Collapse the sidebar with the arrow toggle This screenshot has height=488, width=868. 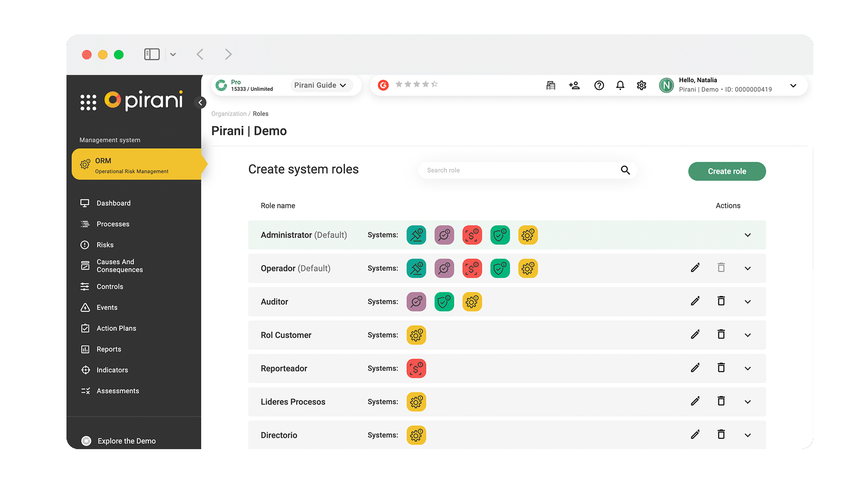point(200,103)
